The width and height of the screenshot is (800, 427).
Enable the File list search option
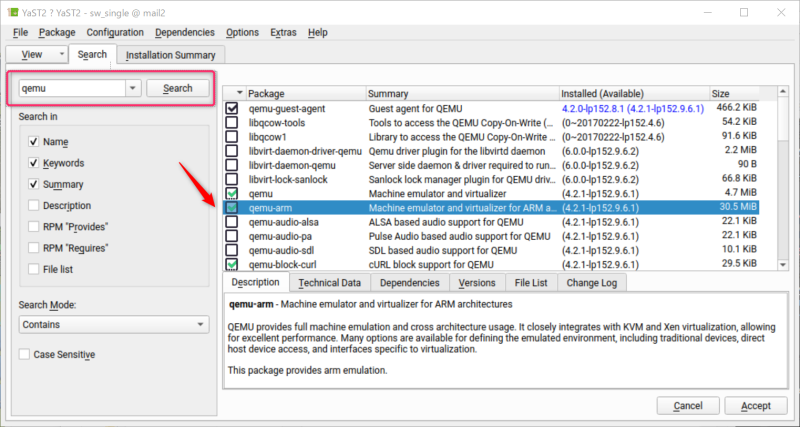point(34,269)
